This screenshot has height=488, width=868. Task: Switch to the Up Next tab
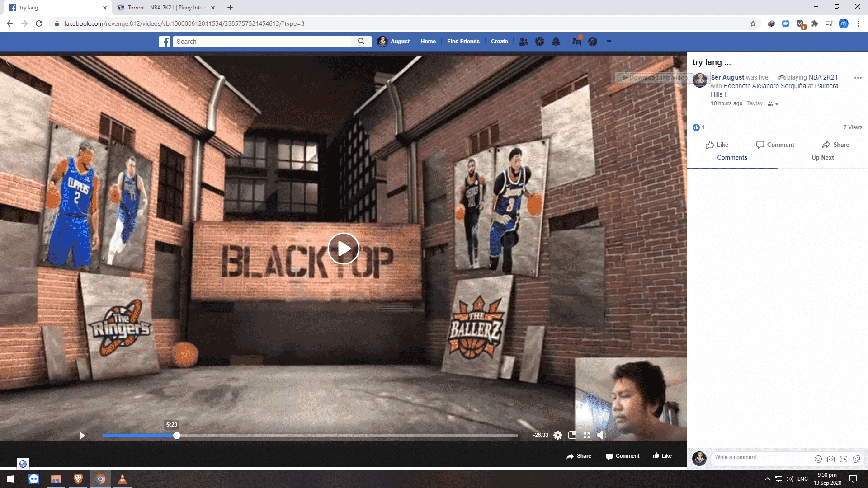[x=822, y=157]
